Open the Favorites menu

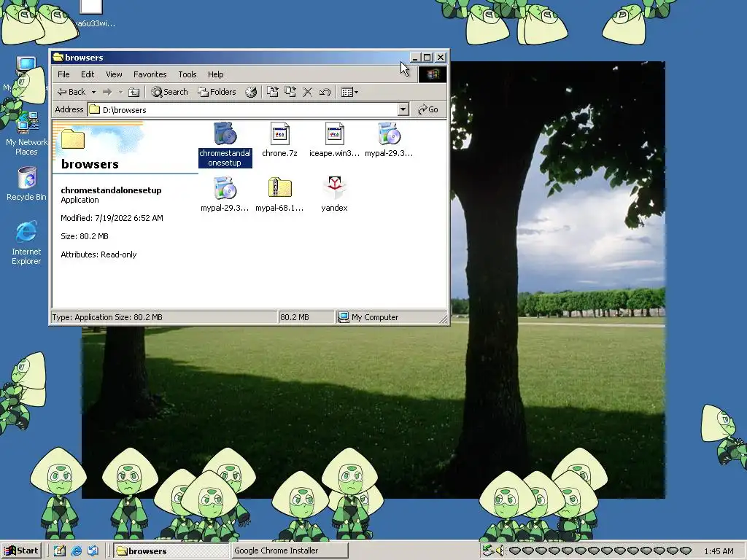[150, 74]
